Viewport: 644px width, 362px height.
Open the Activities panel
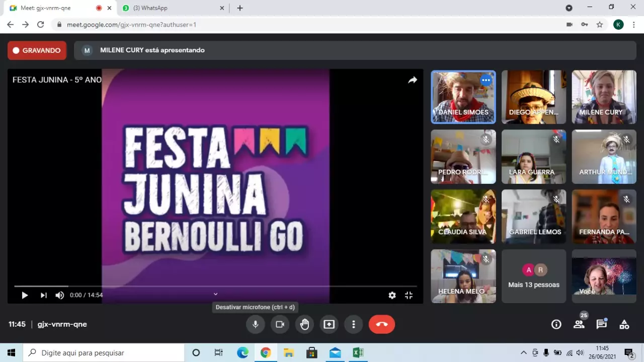tap(624, 325)
